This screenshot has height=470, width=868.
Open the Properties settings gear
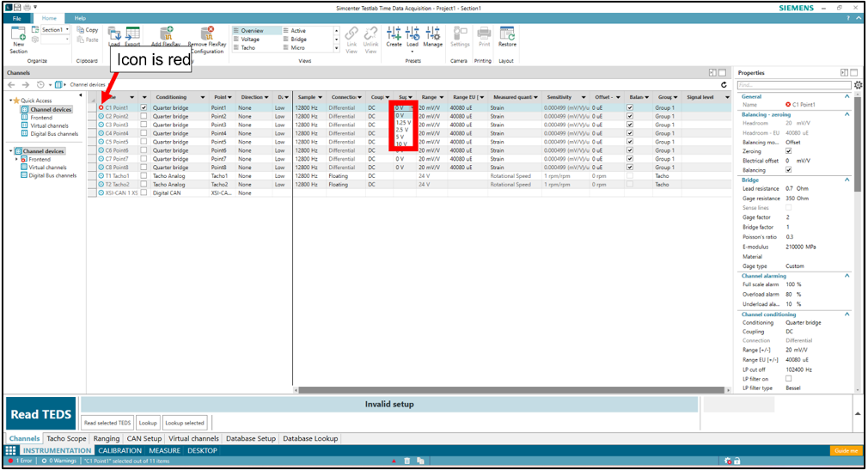click(x=858, y=85)
